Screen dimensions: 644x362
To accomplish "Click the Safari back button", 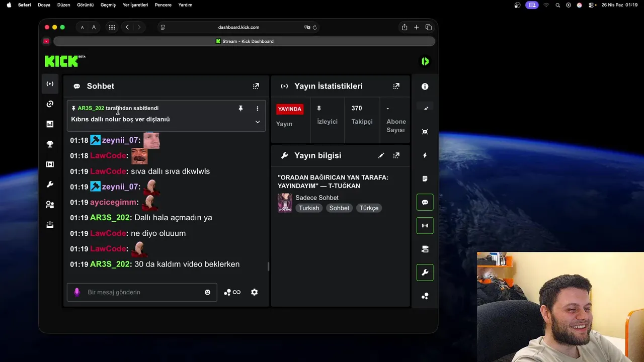I will point(127,27).
